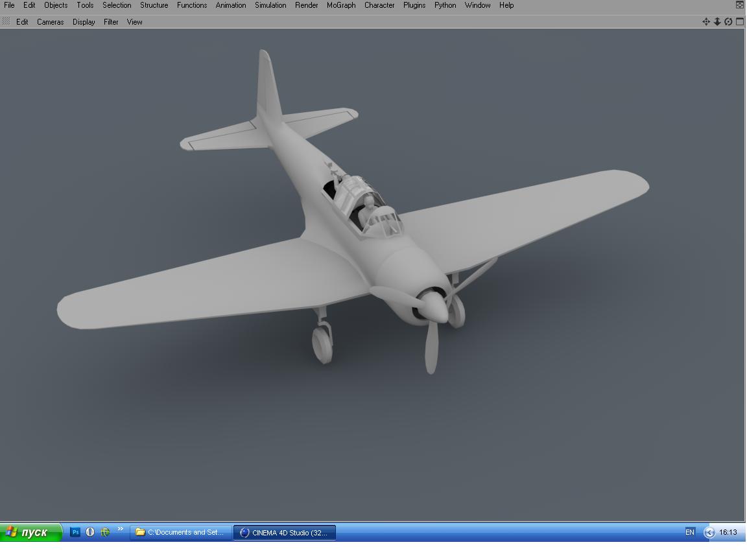Open the Window menu

click(477, 5)
